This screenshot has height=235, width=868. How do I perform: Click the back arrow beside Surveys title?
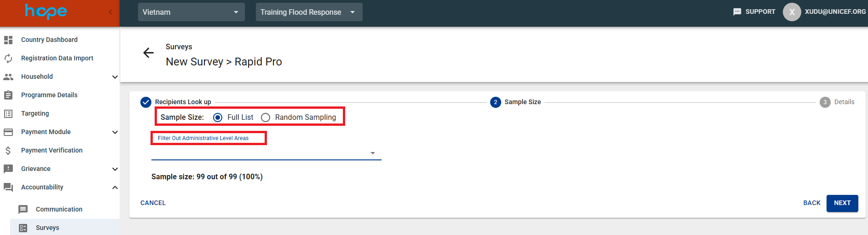click(x=148, y=53)
